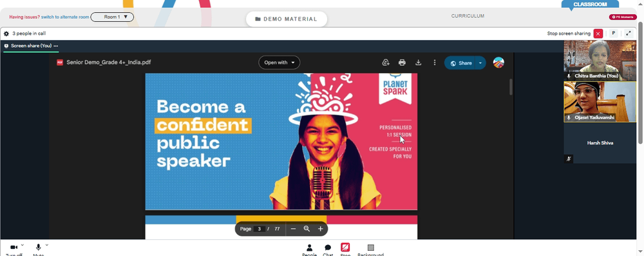Click the P button near fullscreen
644x256 pixels.
(x=614, y=34)
